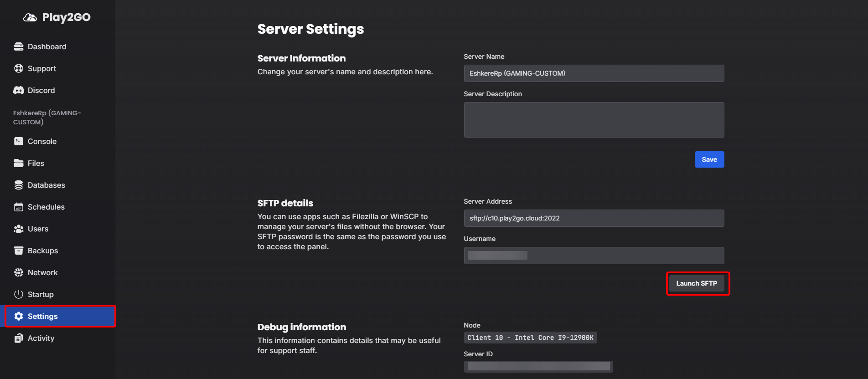
Task: Click the Network globe icon
Action: pos(19,272)
